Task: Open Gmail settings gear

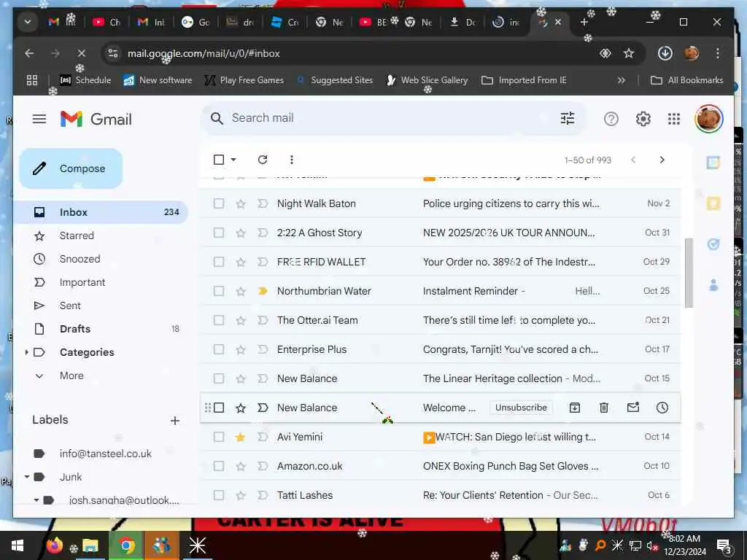Action: [x=643, y=119]
